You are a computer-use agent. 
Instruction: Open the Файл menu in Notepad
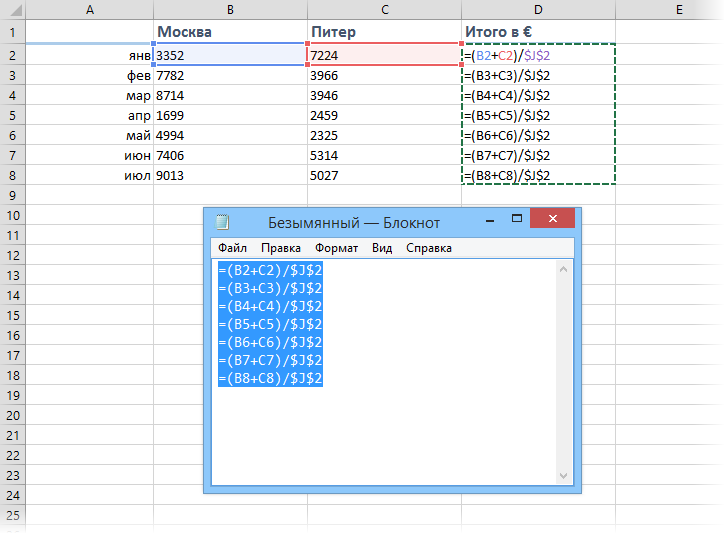(232, 248)
